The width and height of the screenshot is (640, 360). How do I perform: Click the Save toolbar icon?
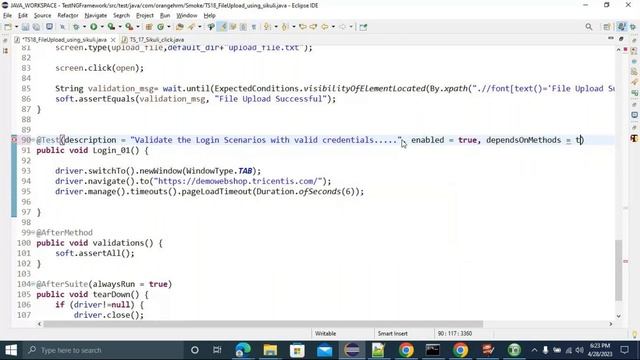(25, 27)
